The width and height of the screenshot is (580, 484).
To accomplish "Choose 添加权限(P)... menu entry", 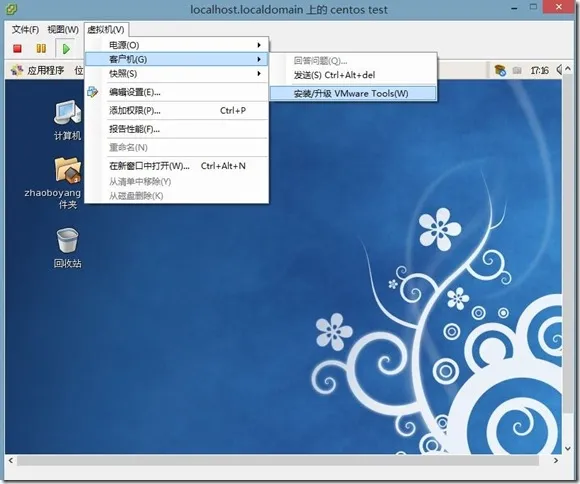I will point(176,110).
